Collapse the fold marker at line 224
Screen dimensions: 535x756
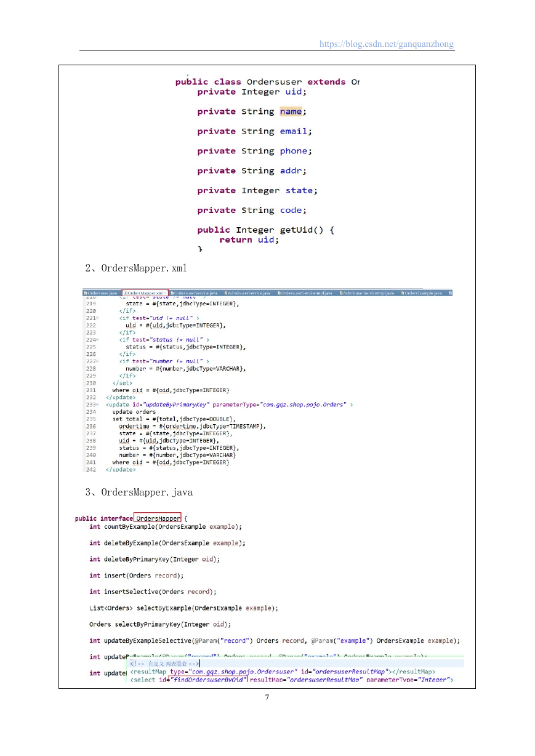[98, 339]
